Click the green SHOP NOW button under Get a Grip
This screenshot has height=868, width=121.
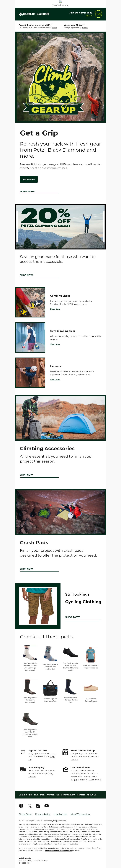(29, 179)
